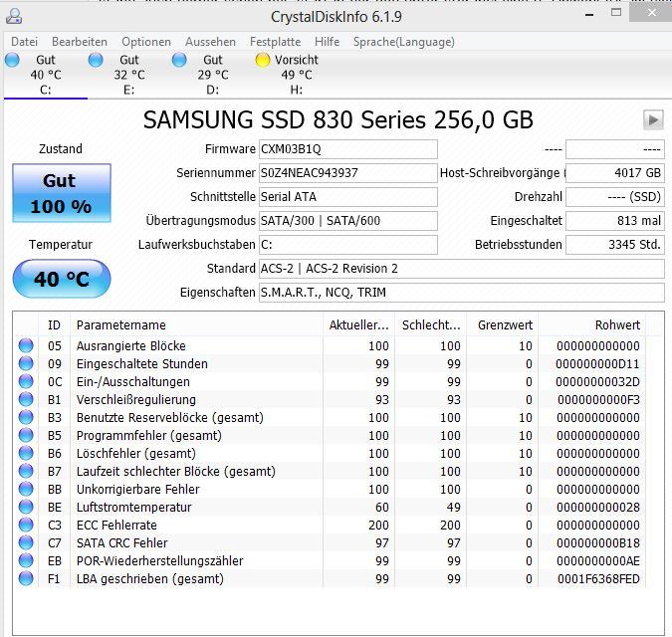
Task: Select the blue status orb for drive C:
Action: 12,60
